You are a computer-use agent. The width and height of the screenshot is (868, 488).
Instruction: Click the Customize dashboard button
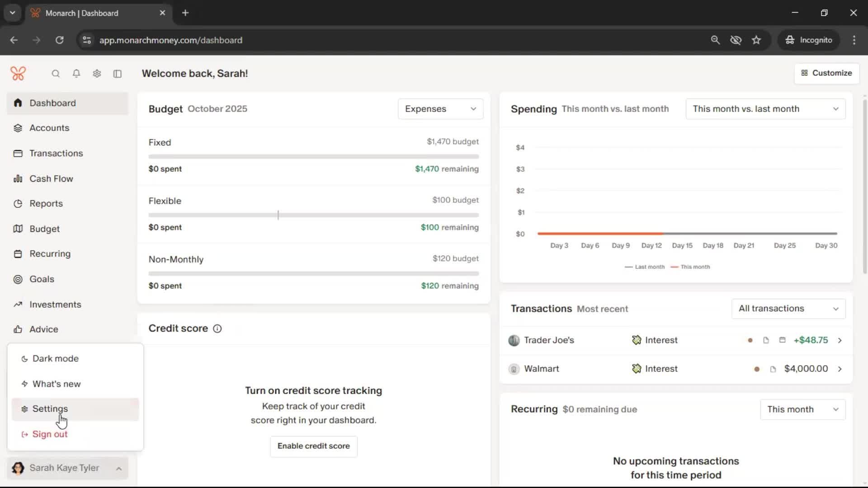pos(826,73)
